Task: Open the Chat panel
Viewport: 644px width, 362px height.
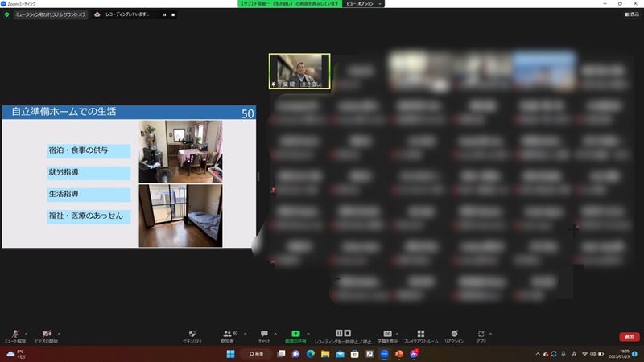Action: click(264, 336)
